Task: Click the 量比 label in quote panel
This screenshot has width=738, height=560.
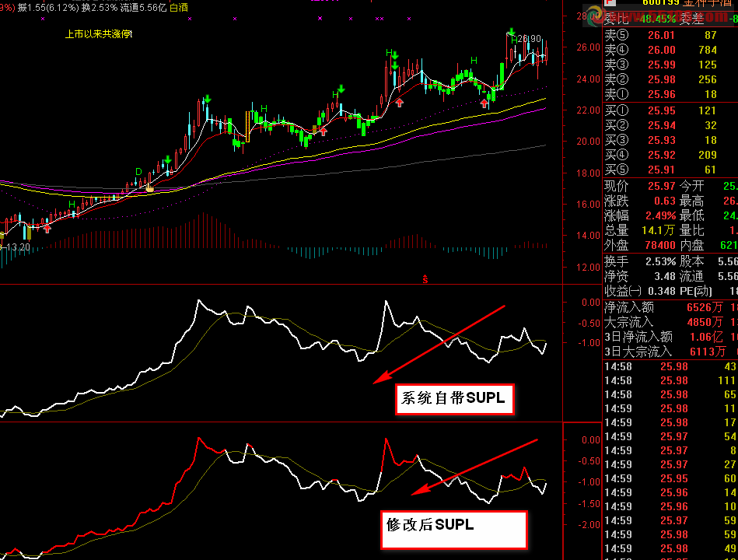Action: [x=691, y=230]
